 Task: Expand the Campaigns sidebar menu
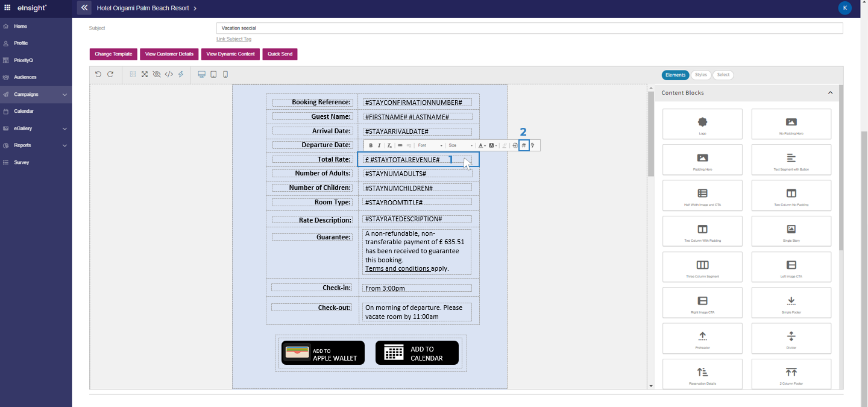click(36, 95)
